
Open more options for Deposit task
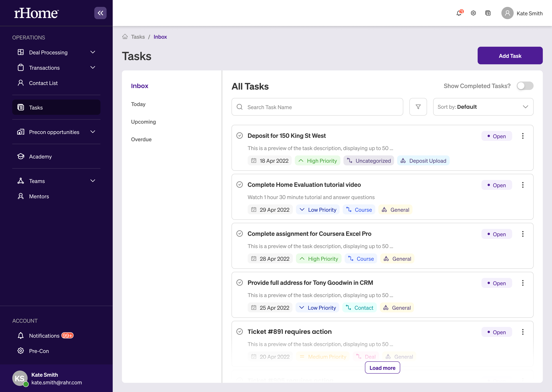(x=522, y=136)
